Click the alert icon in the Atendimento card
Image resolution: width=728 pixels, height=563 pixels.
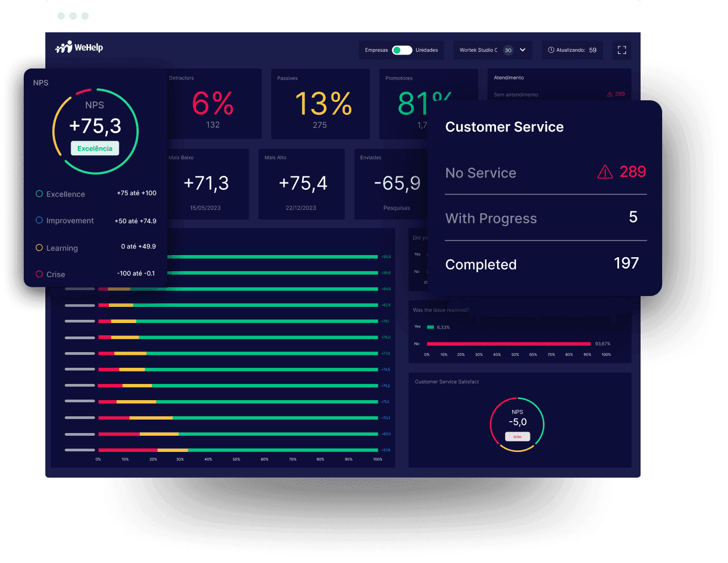610,93
